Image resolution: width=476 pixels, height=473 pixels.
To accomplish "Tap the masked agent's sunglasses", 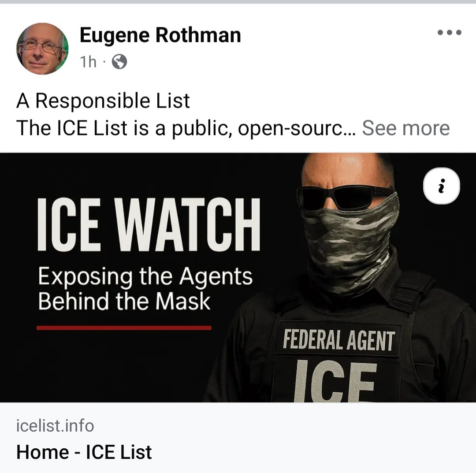I will [x=345, y=197].
